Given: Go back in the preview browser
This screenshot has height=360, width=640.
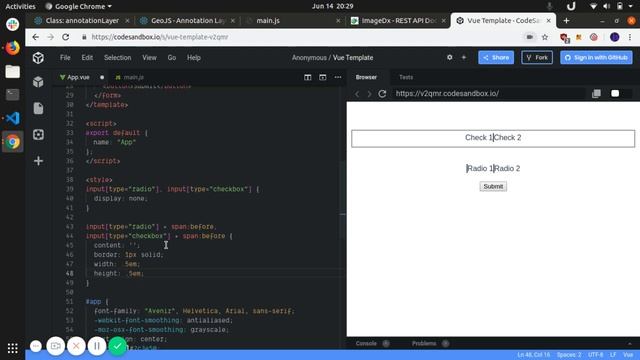Looking at the screenshot, I should click(357, 93).
